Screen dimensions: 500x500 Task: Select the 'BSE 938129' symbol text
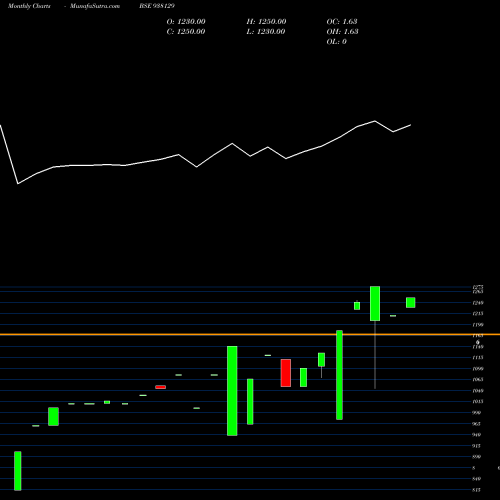(x=157, y=6)
